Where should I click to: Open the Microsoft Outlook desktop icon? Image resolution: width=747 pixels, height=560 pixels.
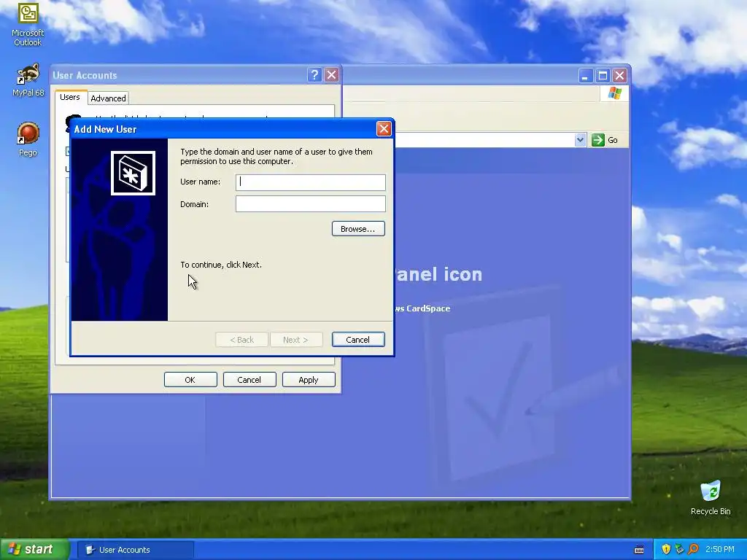pyautogui.click(x=28, y=24)
